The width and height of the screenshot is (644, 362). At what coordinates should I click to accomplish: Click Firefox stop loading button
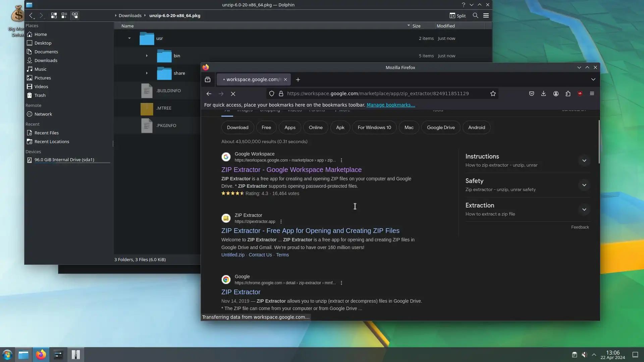click(x=233, y=94)
